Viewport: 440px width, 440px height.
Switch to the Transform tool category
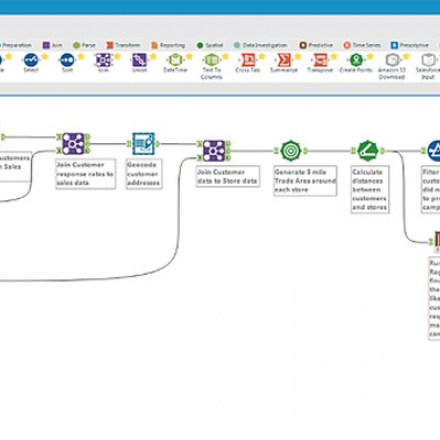[x=123, y=45]
